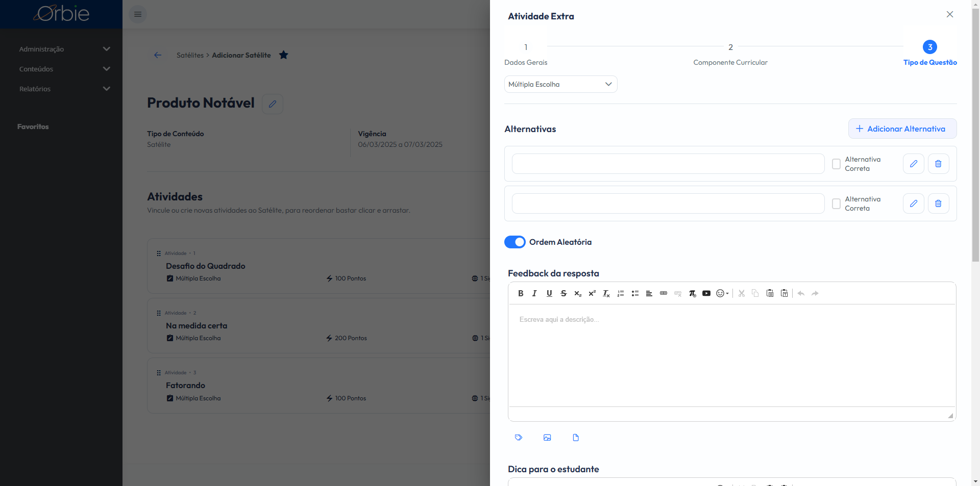Open the Na medida certa activity
Image resolution: width=980 pixels, height=486 pixels.
pyautogui.click(x=197, y=326)
